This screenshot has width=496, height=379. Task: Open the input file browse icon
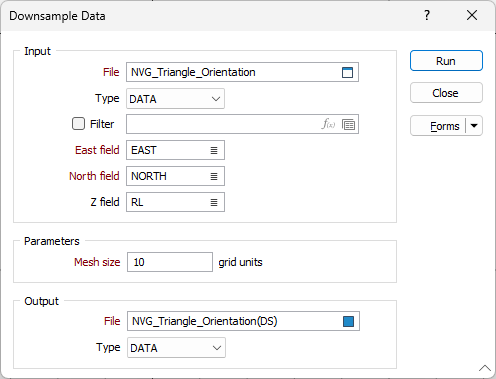tap(347, 72)
